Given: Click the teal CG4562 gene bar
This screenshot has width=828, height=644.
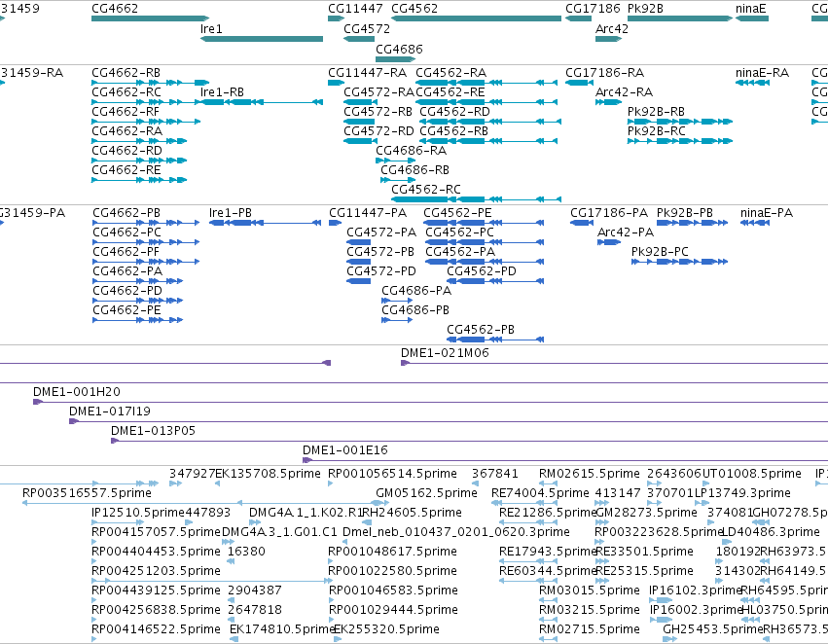Looking at the screenshot, I should [x=477, y=18].
